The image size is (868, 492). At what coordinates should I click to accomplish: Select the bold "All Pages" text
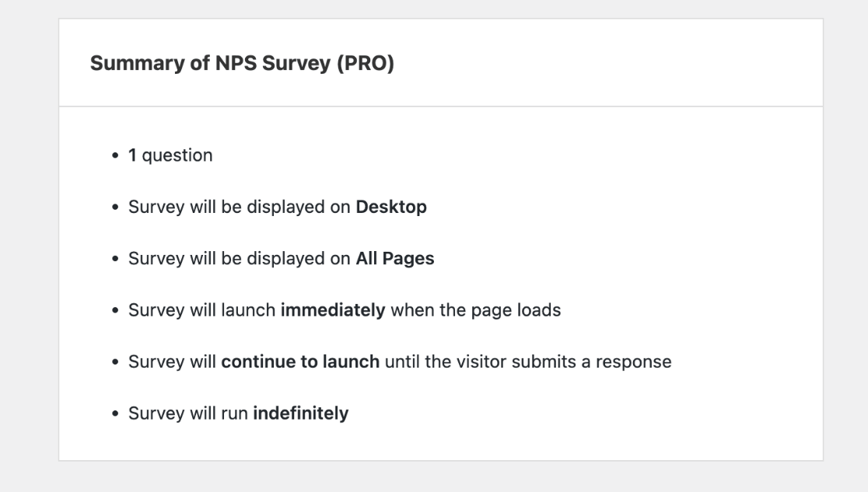click(395, 259)
